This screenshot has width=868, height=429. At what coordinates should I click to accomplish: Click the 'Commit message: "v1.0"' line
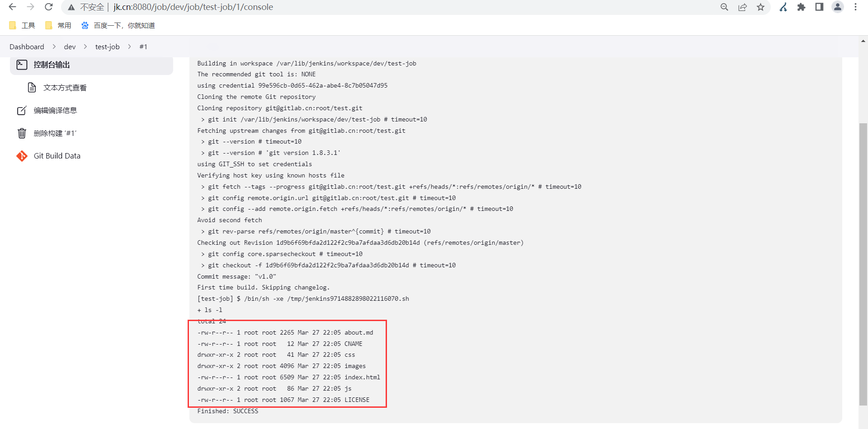click(x=236, y=276)
